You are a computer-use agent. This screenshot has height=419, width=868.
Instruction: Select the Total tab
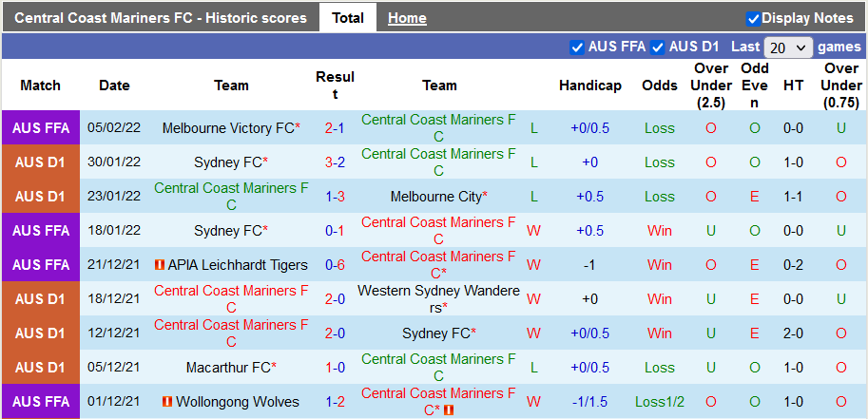click(348, 18)
